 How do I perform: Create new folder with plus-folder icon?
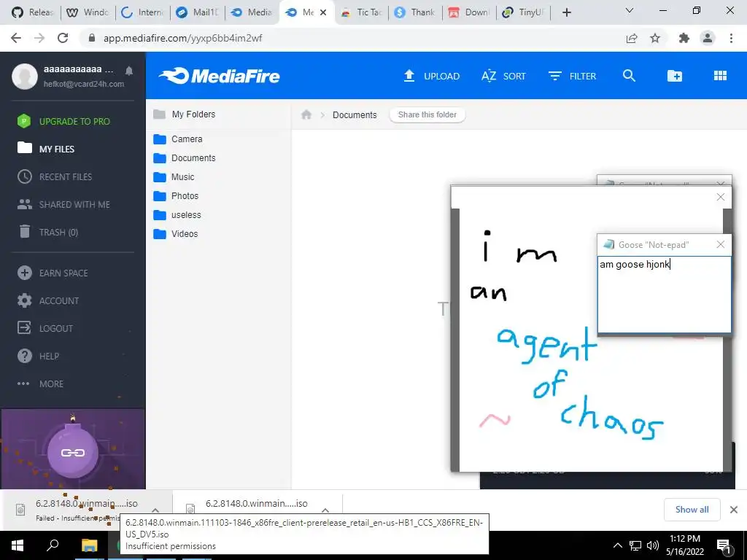coord(675,76)
